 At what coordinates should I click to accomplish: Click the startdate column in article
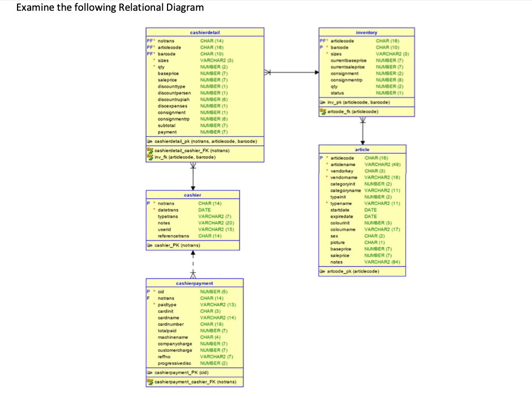pyautogui.click(x=340, y=210)
